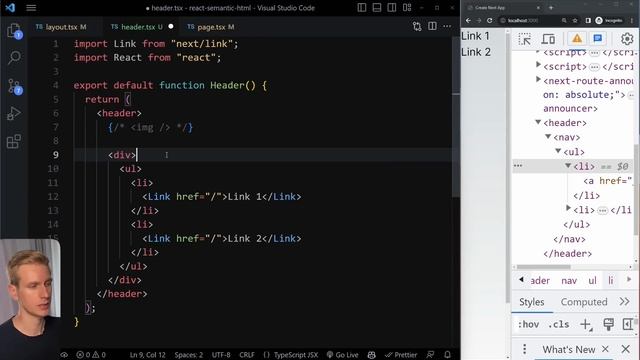Open editor More Actions ellipsis menu

[447, 27]
